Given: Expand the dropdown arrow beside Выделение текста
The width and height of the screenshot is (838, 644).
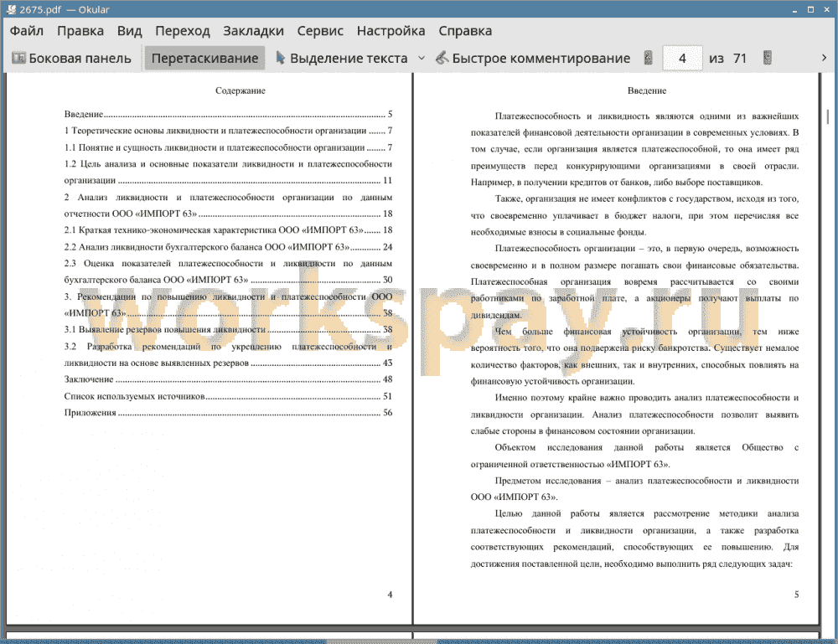Looking at the screenshot, I should 422,59.
